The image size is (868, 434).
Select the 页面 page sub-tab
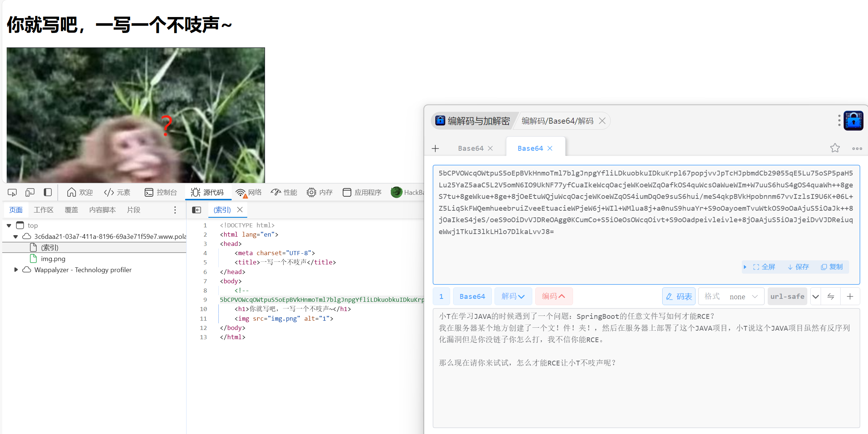tap(16, 210)
